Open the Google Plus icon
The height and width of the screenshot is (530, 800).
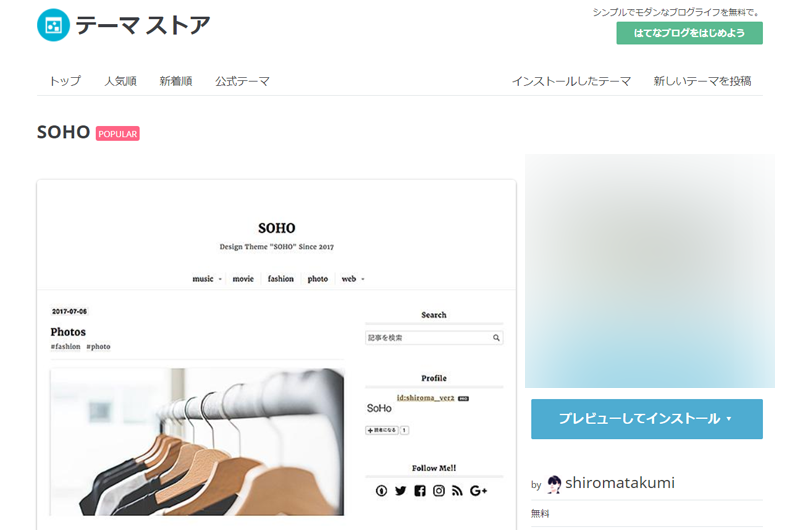pyautogui.click(x=479, y=491)
